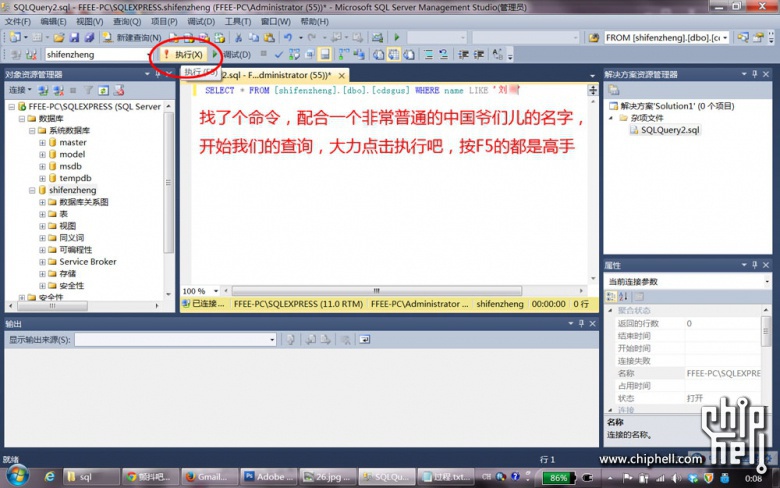Click the Comment out selected lines icon
Screen dimensions: 780x488
tap(428, 54)
